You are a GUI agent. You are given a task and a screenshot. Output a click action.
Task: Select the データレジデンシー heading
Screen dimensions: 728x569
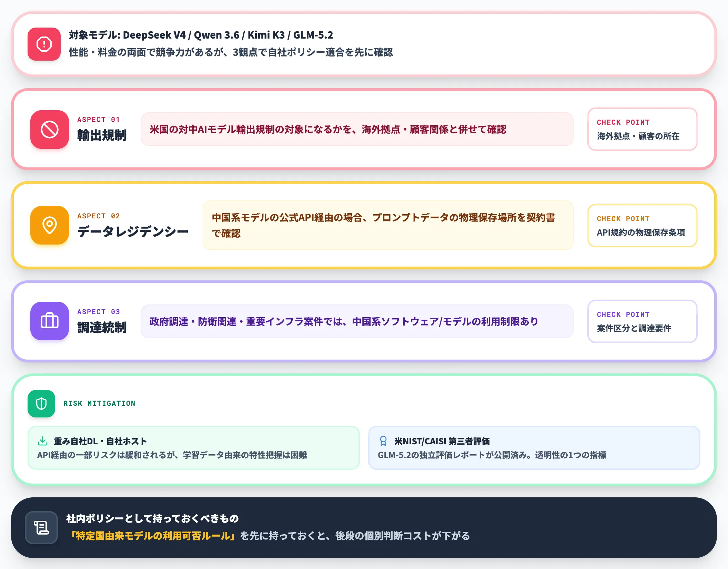(133, 231)
